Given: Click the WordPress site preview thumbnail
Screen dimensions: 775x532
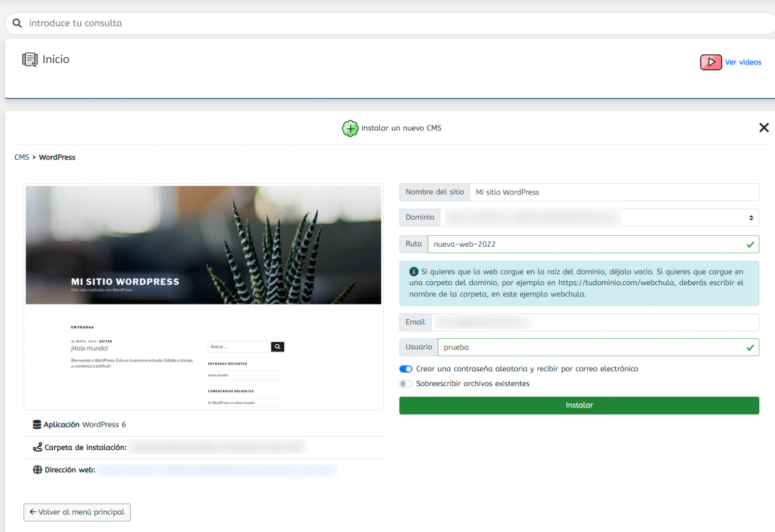Looking at the screenshot, I should point(203,297).
